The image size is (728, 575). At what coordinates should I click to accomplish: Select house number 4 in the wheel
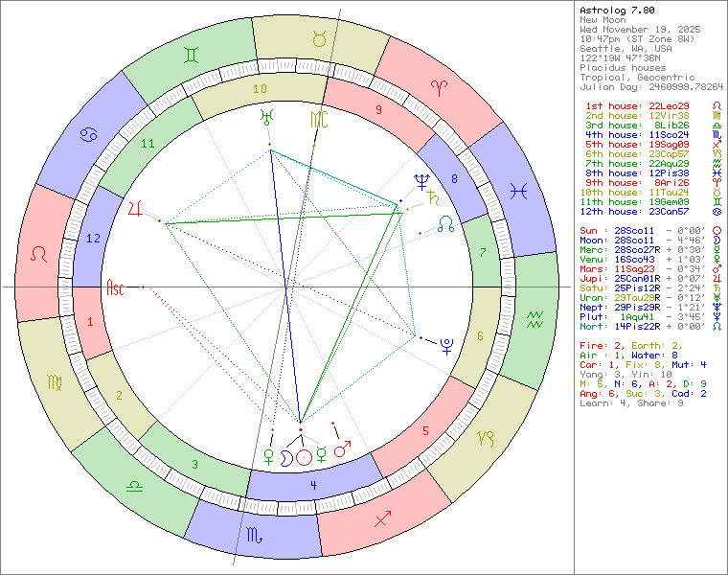click(313, 486)
